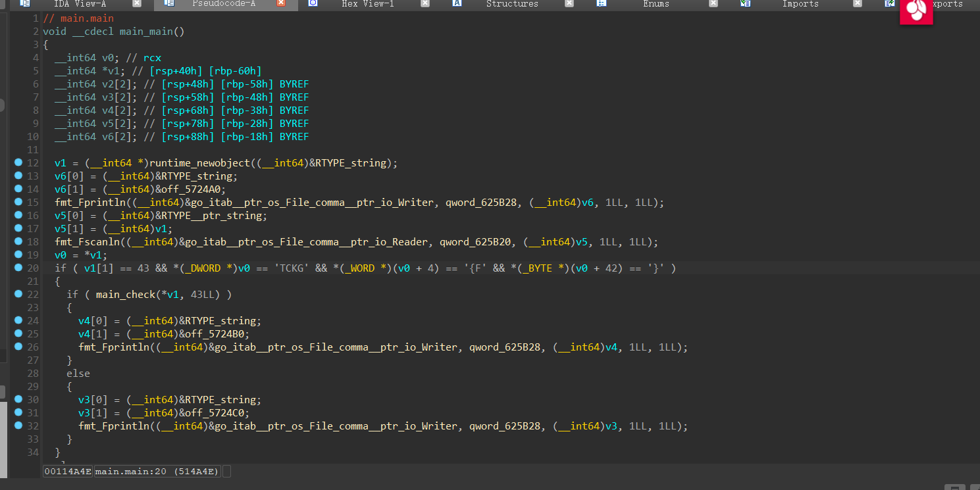Click the 43LL argument in main_check
The height and width of the screenshot is (490, 980).
203,295
